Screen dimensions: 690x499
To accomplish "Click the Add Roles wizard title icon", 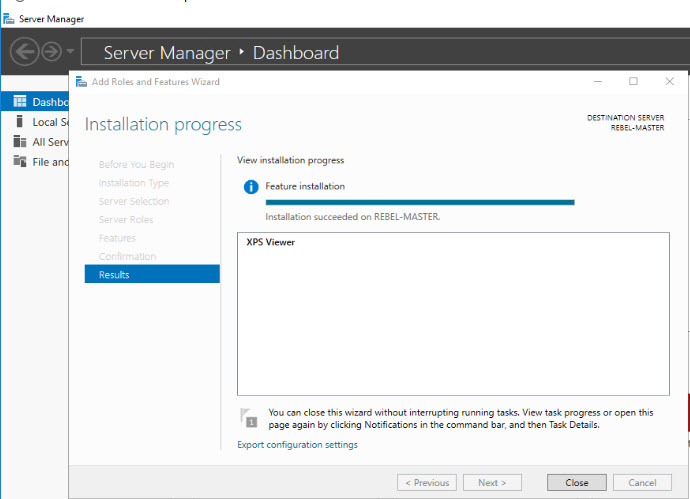I will point(81,82).
